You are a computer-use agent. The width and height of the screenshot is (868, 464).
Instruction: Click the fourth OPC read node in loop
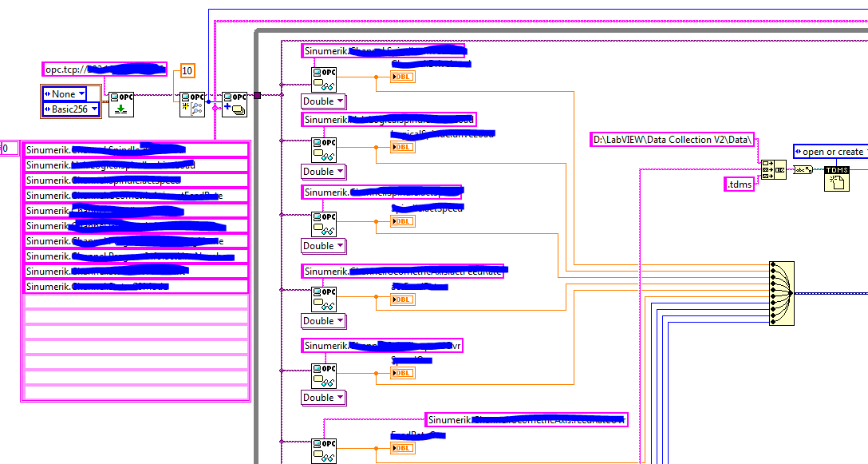coord(324,299)
